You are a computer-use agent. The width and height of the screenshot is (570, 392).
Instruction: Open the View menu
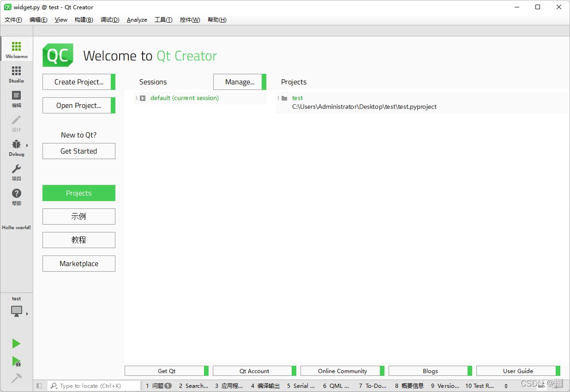tap(61, 20)
